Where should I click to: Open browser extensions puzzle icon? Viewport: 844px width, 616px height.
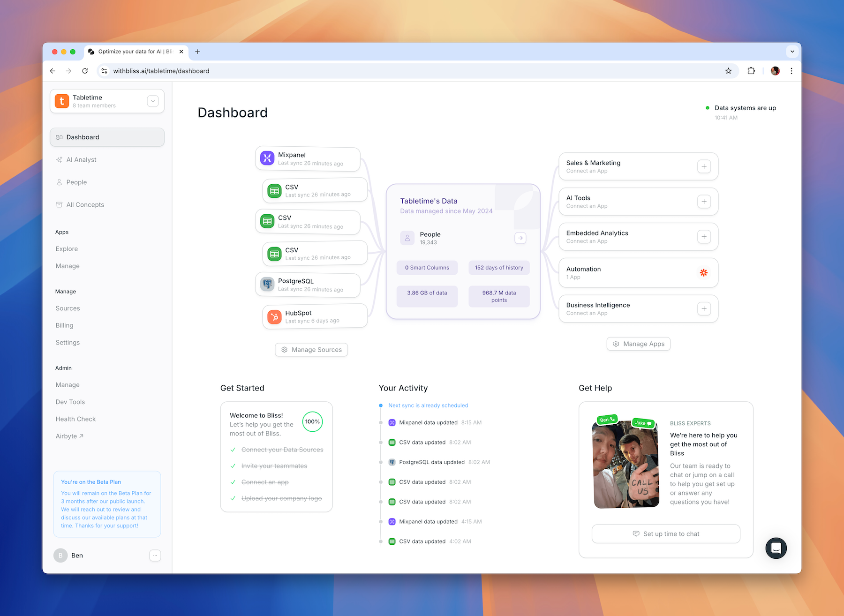(x=751, y=71)
